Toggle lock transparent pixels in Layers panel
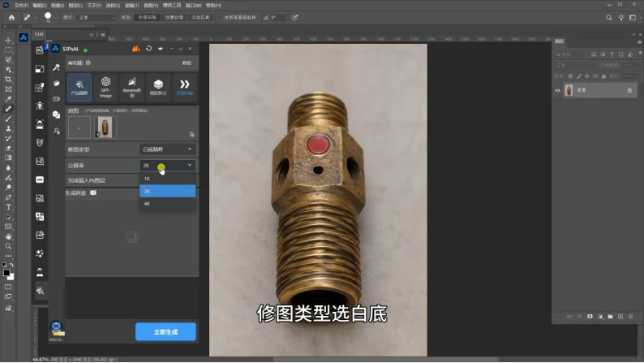644x363 pixels. [570, 76]
